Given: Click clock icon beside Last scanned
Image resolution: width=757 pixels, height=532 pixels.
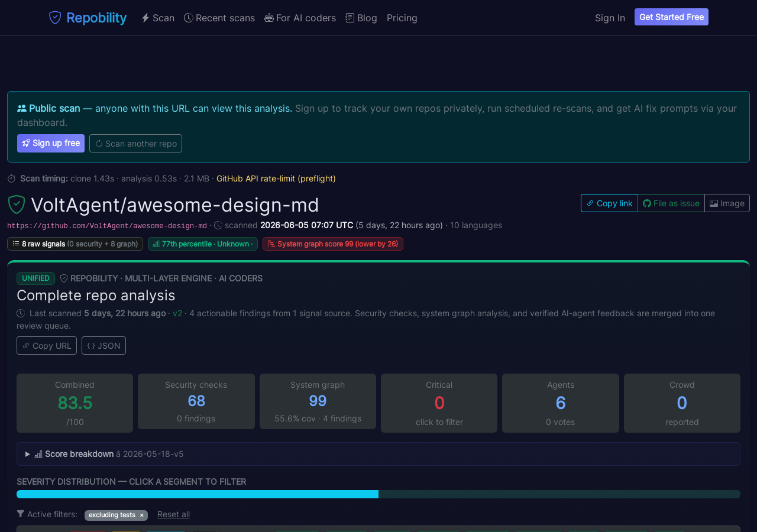Looking at the screenshot, I should pos(21,313).
